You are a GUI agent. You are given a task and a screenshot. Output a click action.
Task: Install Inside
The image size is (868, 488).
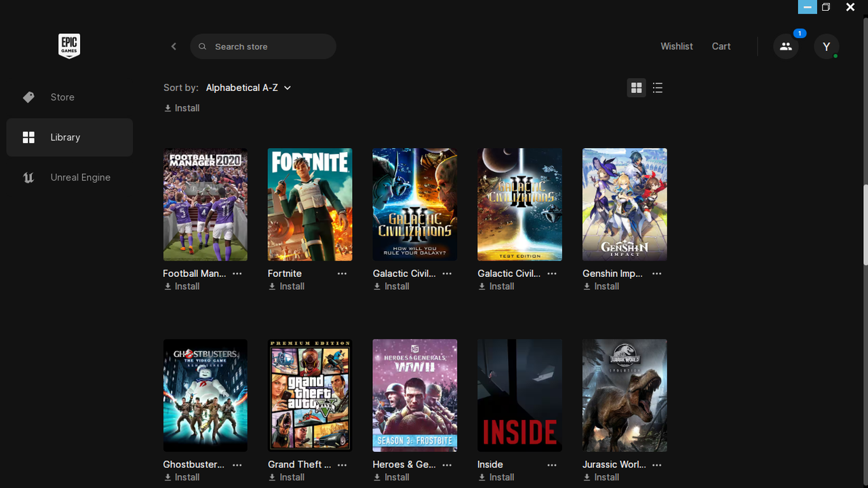(x=496, y=477)
